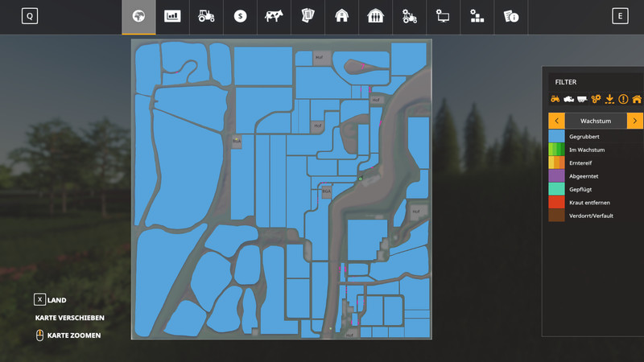Toggle the tractor vehicle filter

555,99
